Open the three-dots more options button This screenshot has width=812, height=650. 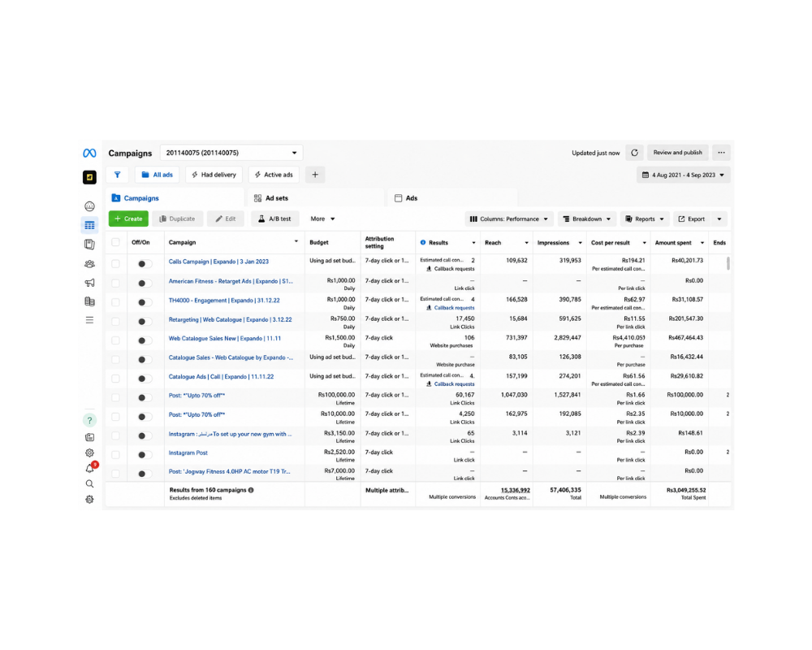pyautogui.click(x=721, y=153)
